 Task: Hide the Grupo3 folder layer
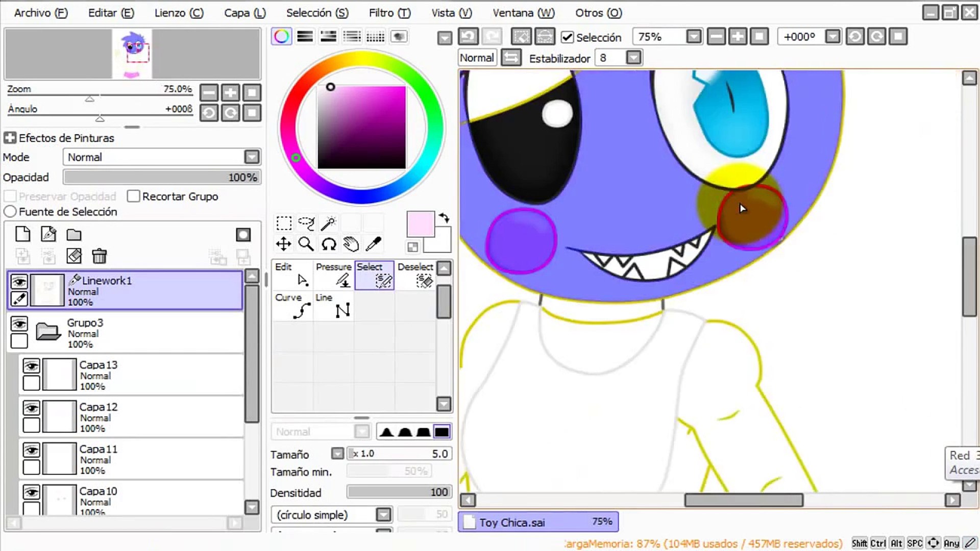[x=19, y=324]
